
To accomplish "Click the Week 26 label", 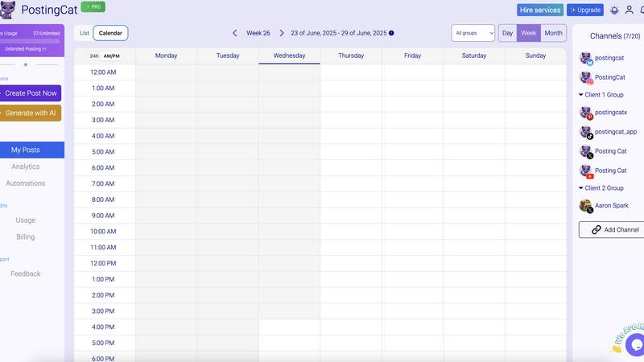I will [258, 33].
